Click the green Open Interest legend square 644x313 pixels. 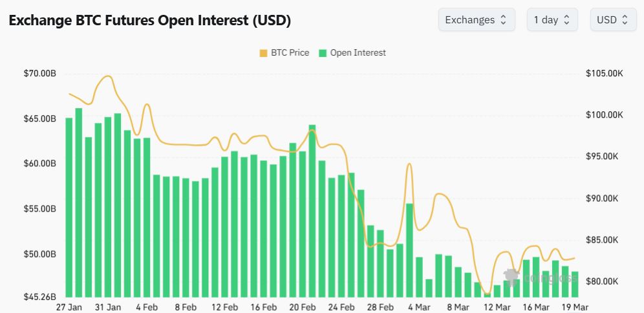(x=323, y=53)
